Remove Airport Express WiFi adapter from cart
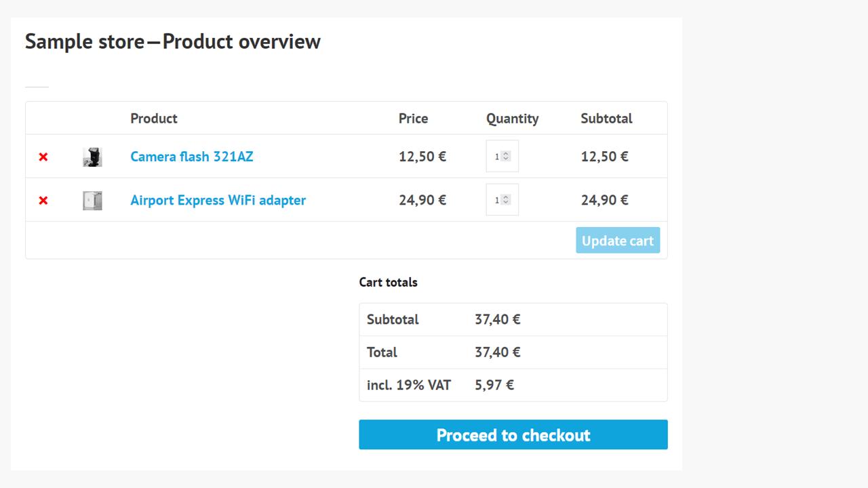Image resolution: width=868 pixels, height=488 pixels. 43,200
